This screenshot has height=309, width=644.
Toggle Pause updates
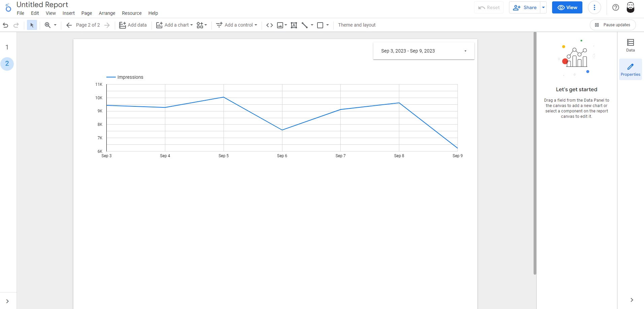(613, 25)
